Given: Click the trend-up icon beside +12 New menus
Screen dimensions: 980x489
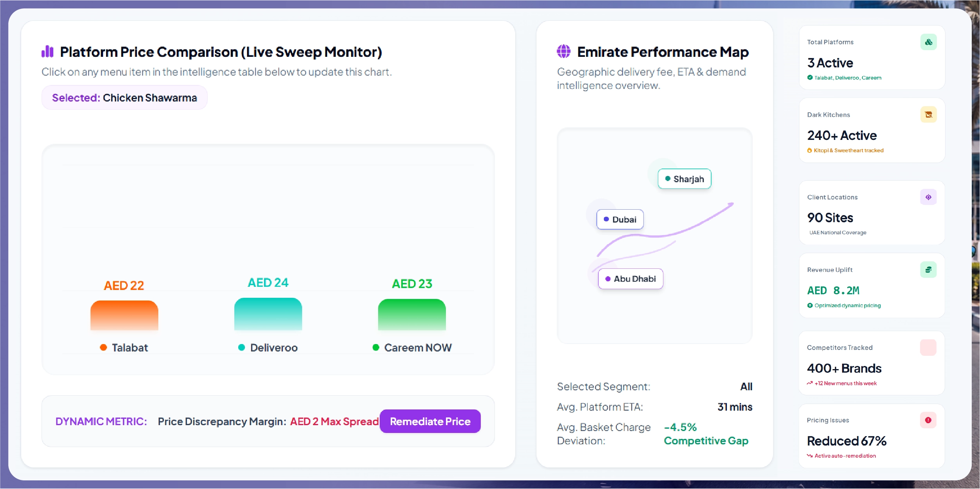Looking at the screenshot, I should coord(810,383).
